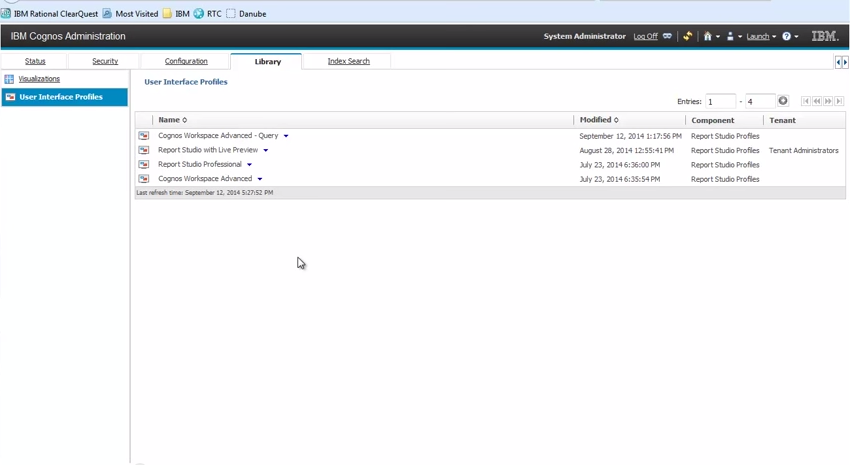Click the IBM Rational ClearQuest bookmark icon
Viewport: 850px width, 465px height.
pyautogui.click(x=6, y=14)
